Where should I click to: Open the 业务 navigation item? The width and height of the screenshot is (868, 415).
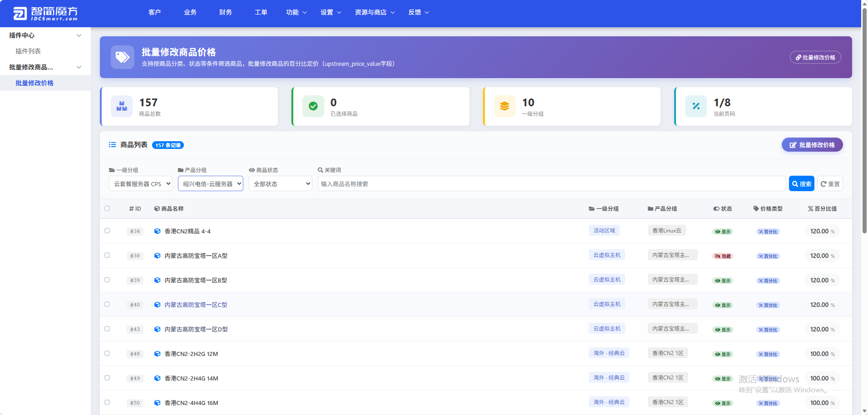[x=190, y=12]
